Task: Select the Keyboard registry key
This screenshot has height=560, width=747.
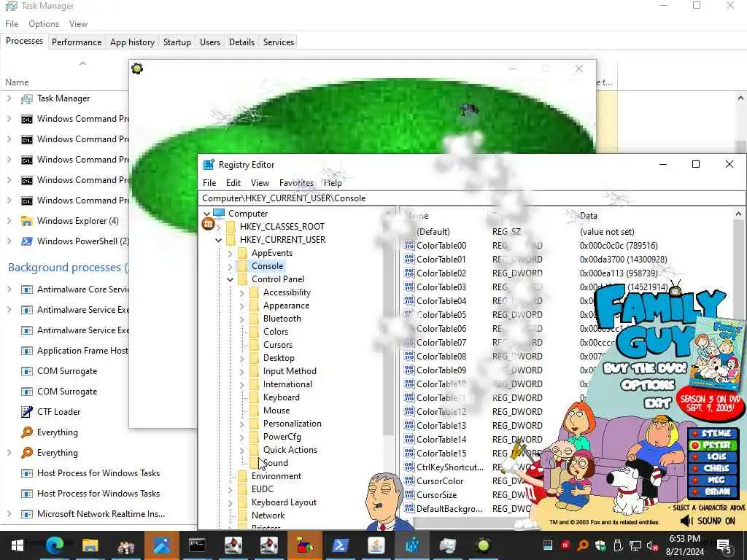Action: [281, 397]
